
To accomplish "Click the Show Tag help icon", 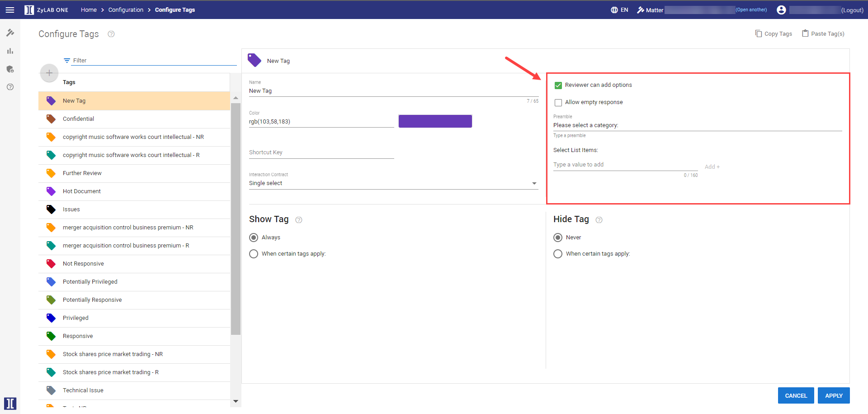I will [x=299, y=220].
